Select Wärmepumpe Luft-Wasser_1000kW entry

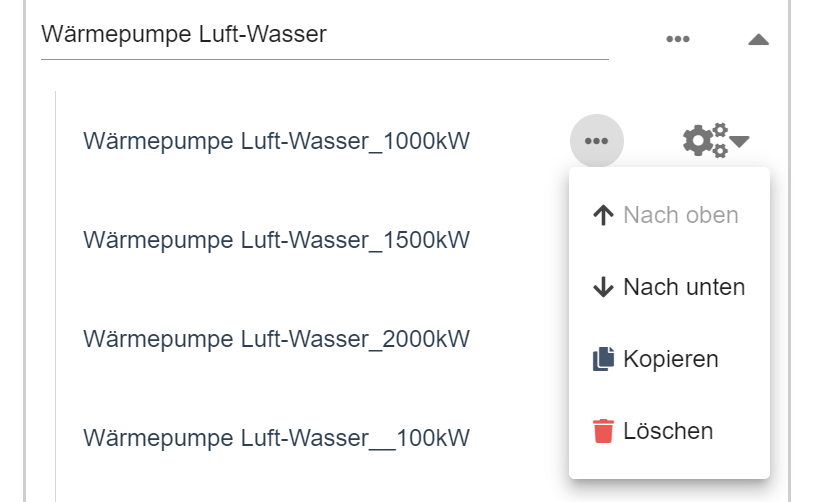[x=276, y=141]
